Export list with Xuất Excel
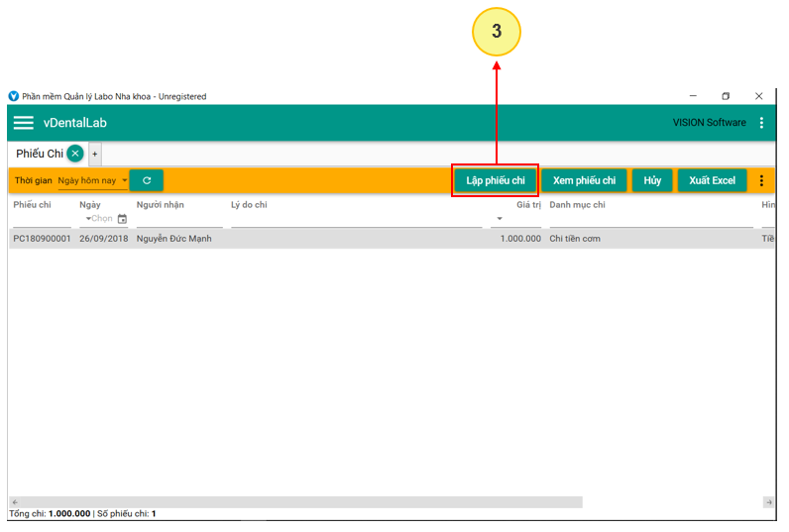The image size is (789, 532). click(x=712, y=180)
